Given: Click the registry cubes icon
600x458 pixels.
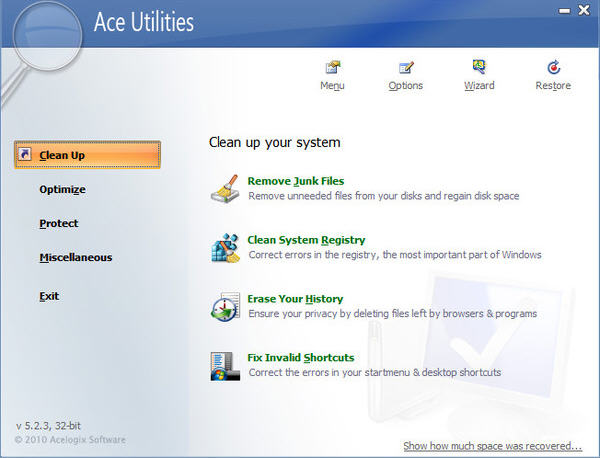Looking at the screenshot, I should coord(225,248).
